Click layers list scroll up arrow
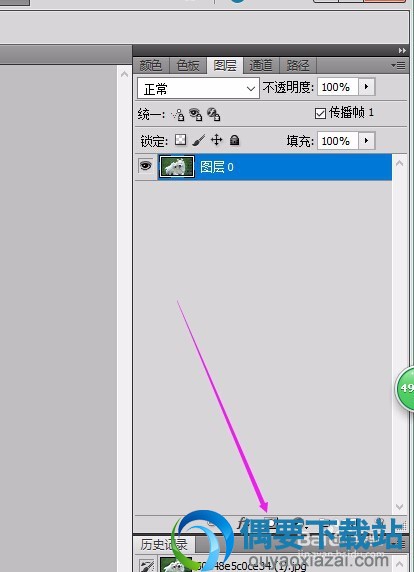The width and height of the screenshot is (414, 572). (399, 163)
